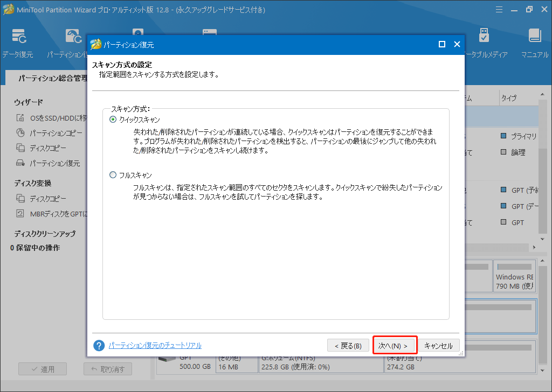
Task: Click the ディスクコピー icon under ディスク変換
Action: tap(20, 198)
